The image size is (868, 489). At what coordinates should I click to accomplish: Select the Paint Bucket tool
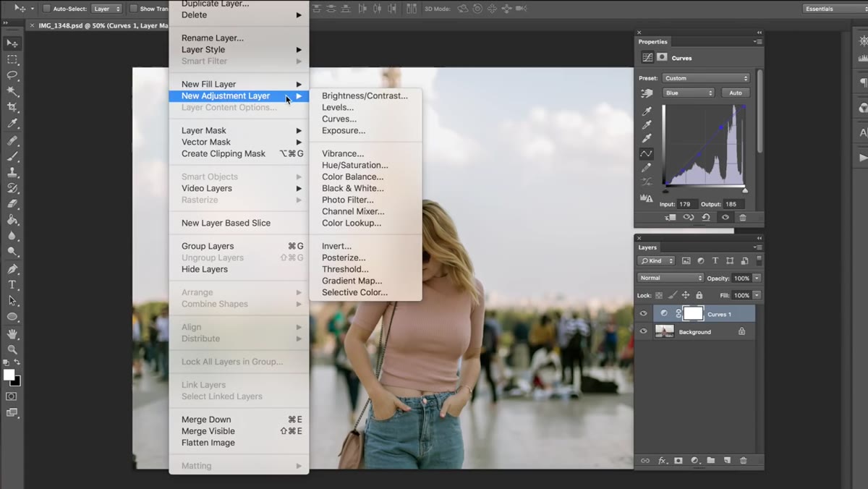tap(12, 220)
